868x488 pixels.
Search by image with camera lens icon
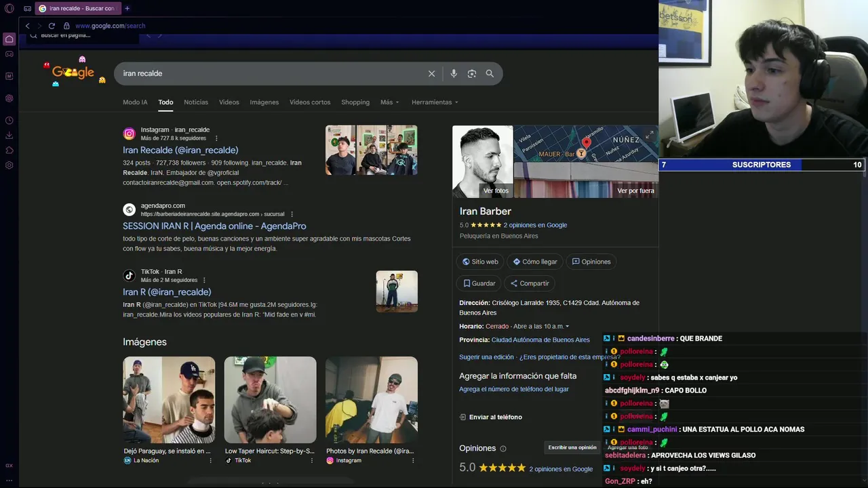(x=472, y=74)
